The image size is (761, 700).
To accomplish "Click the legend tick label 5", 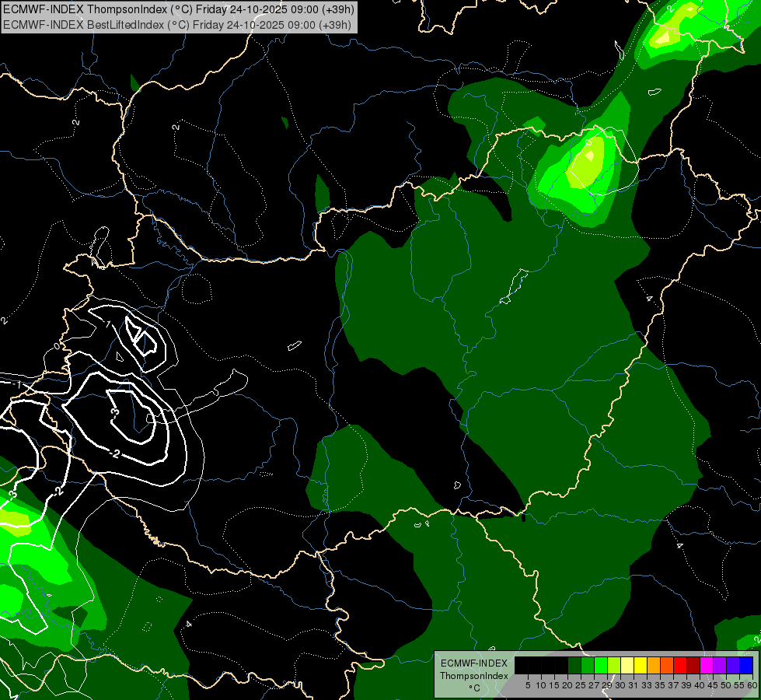I will (x=528, y=685).
